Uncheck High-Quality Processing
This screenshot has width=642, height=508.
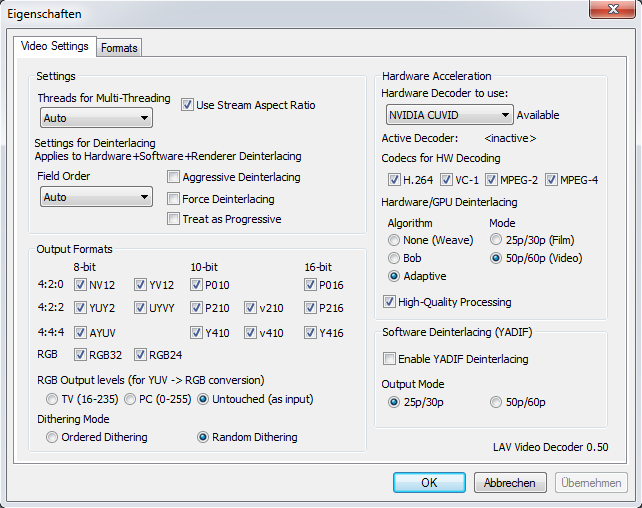[390, 302]
